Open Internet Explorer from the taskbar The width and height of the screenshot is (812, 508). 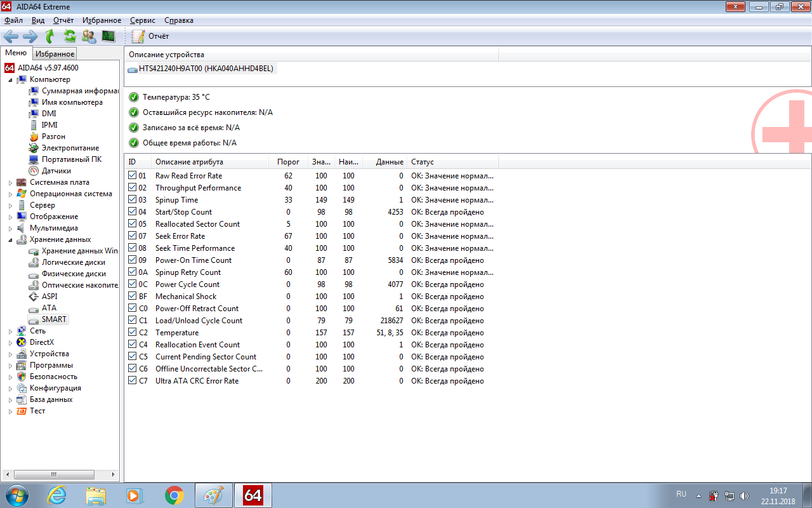[58, 495]
